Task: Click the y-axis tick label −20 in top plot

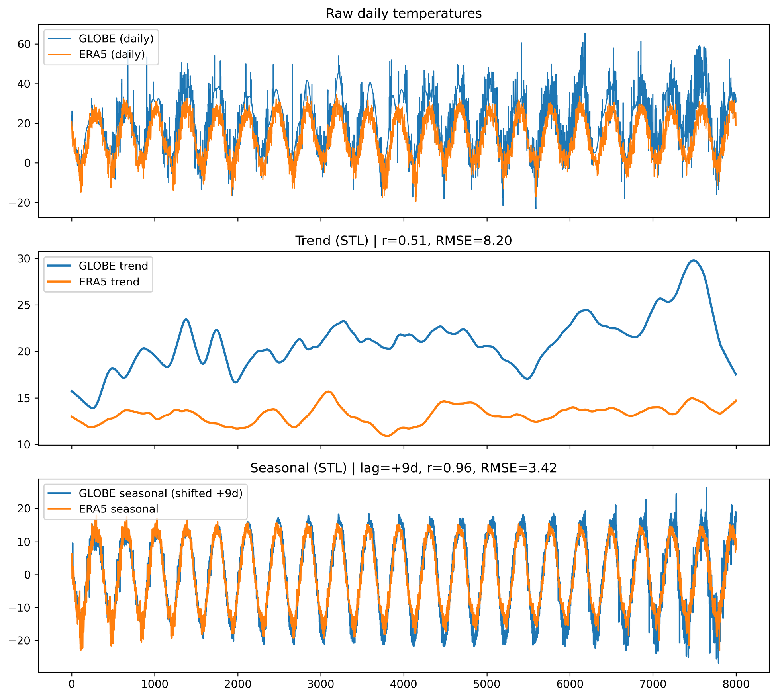Action: coord(20,203)
